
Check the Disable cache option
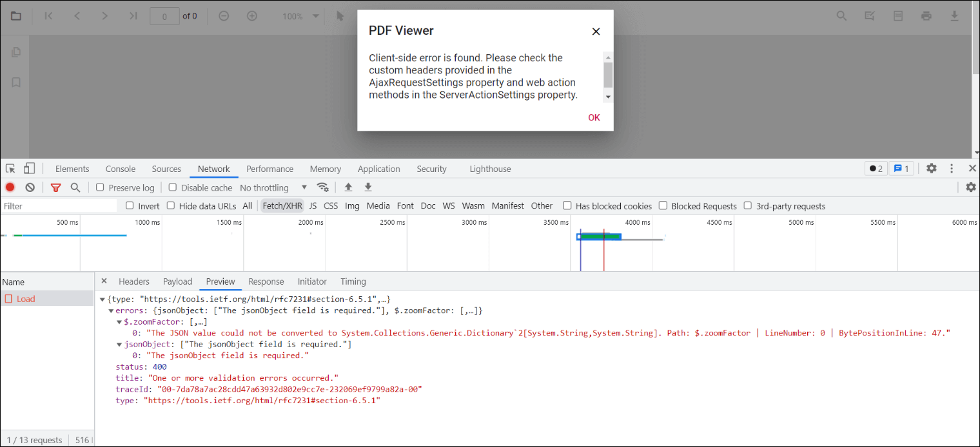173,187
